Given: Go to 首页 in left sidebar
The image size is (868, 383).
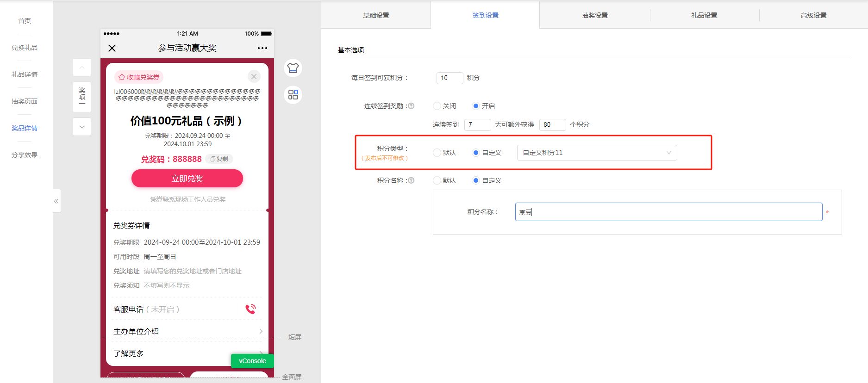Looking at the screenshot, I should point(25,21).
